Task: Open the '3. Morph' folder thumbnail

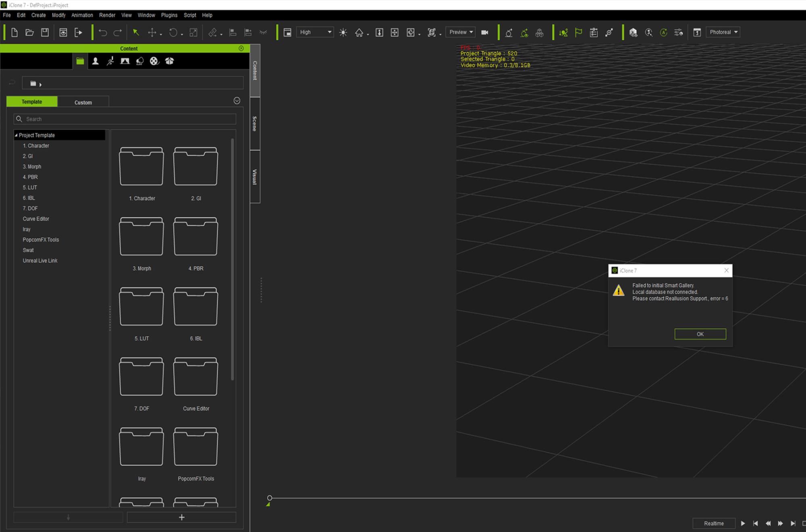Action: (x=141, y=237)
